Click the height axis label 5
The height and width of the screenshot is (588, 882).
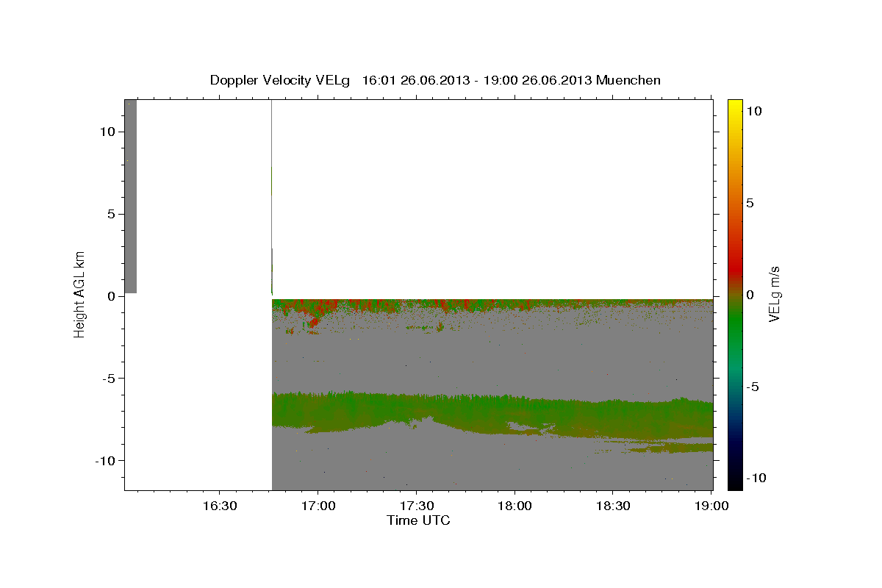coord(111,214)
